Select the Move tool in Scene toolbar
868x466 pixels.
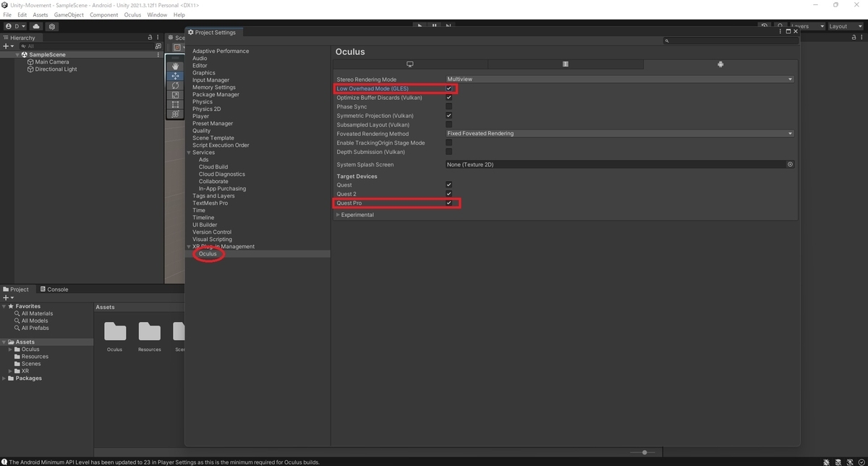point(175,76)
